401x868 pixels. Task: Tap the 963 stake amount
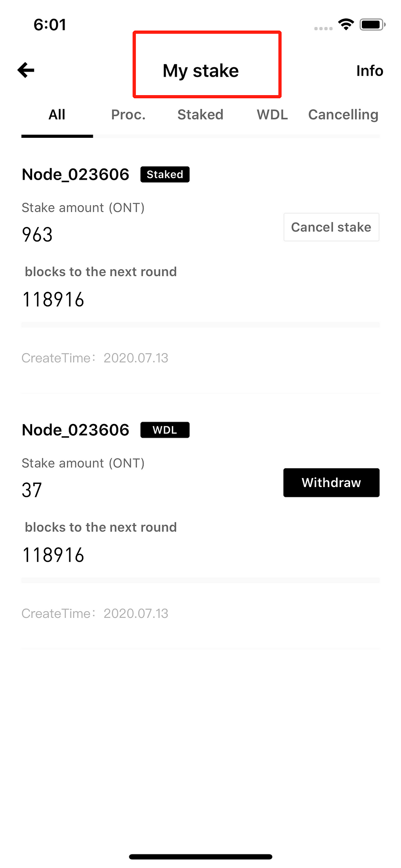point(37,235)
